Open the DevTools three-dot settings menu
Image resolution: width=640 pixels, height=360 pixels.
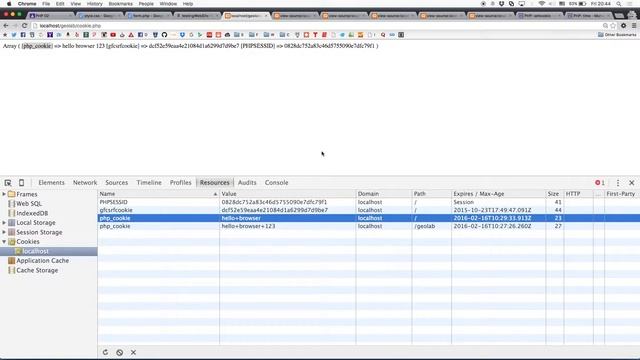click(x=618, y=183)
